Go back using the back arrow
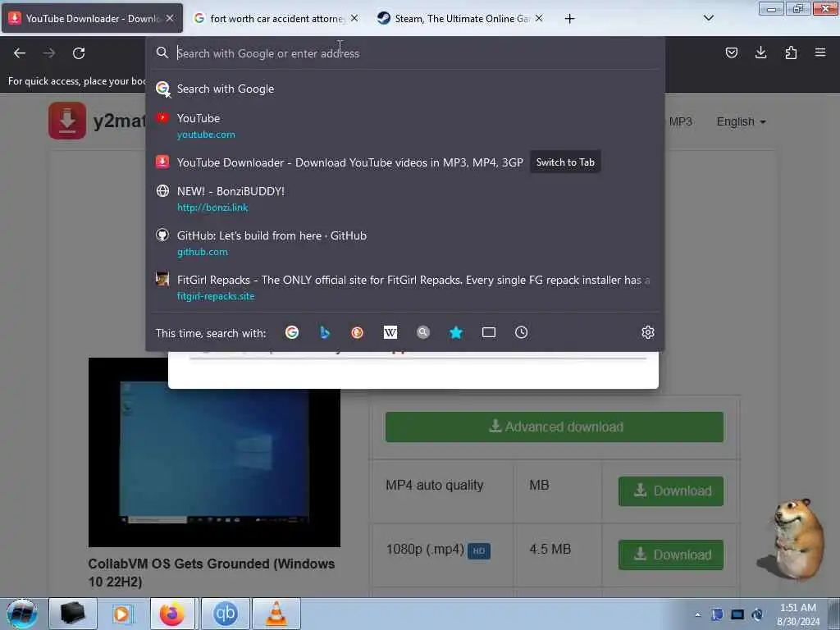Screen dimensions: 840x630 [x=20, y=53]
